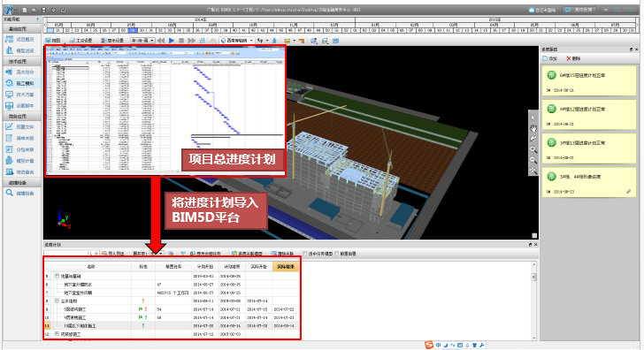Click the blue Play simulation button
The width and height of the screenshot is (644, 350).
172,40
